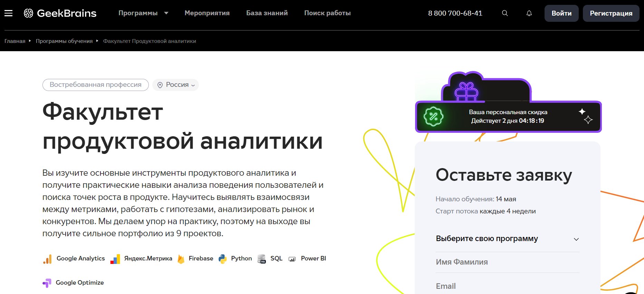The image size is (644, 294).
Task: Open Мероприятия in the top menu
Action: pos(207,13)
